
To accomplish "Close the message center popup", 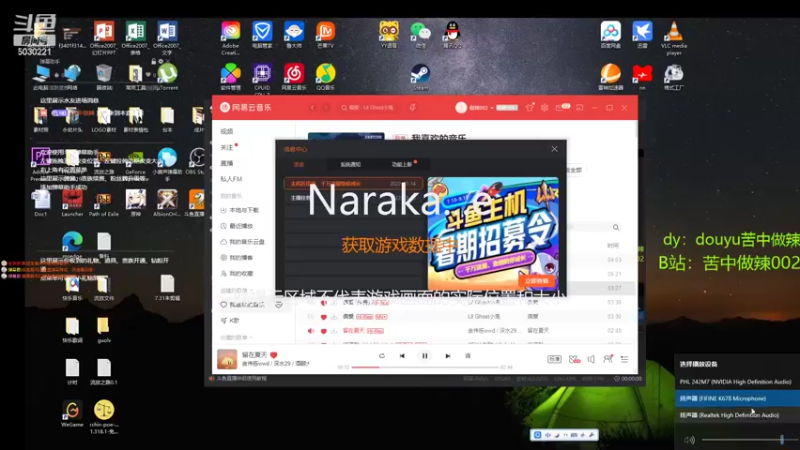I will coord(554,149).
